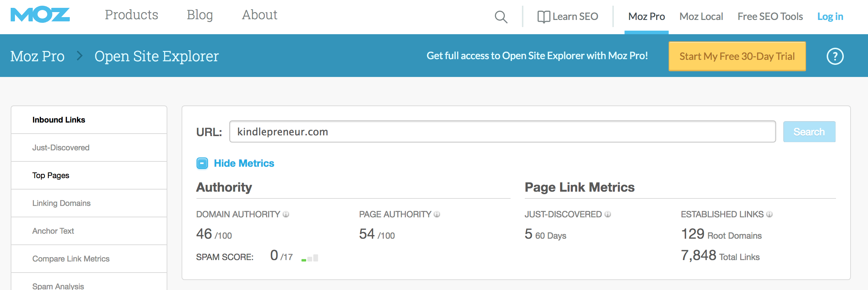The height and width of the screenshot is (290, 868).
Task: Click the Search button
Action: [809, 132]
